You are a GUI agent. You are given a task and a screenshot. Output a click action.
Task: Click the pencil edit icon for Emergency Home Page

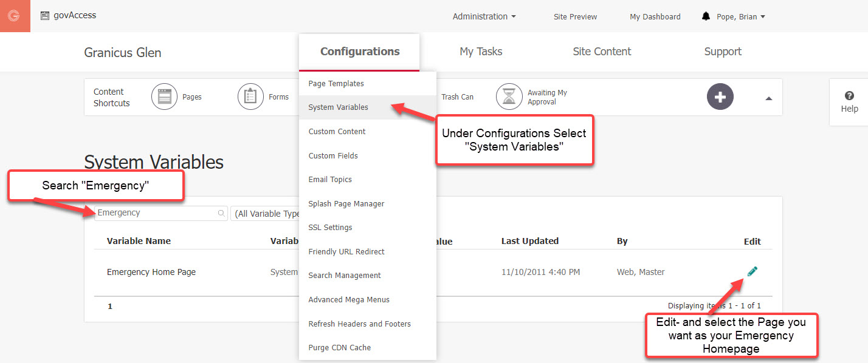752,271
